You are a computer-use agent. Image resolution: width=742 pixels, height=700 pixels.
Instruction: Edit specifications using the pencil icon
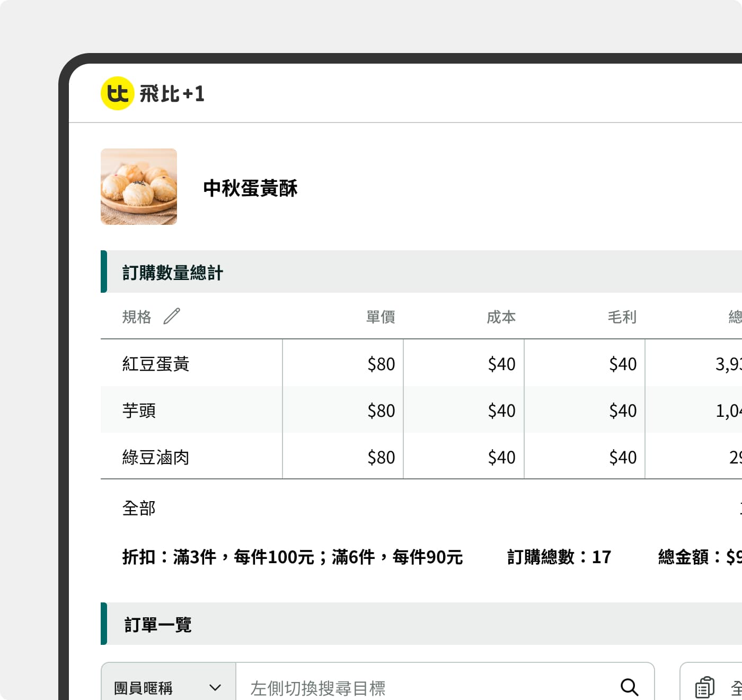pyautogui.click(x=171, y=317)
